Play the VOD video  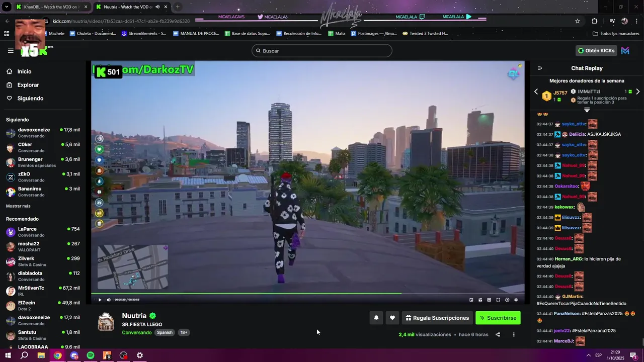point(100,300)
